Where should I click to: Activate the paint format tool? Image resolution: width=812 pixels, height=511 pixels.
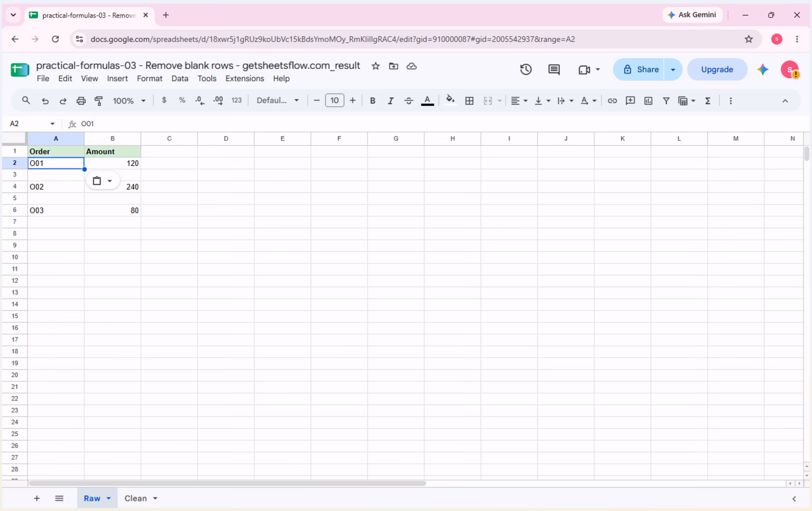point(99,101)
